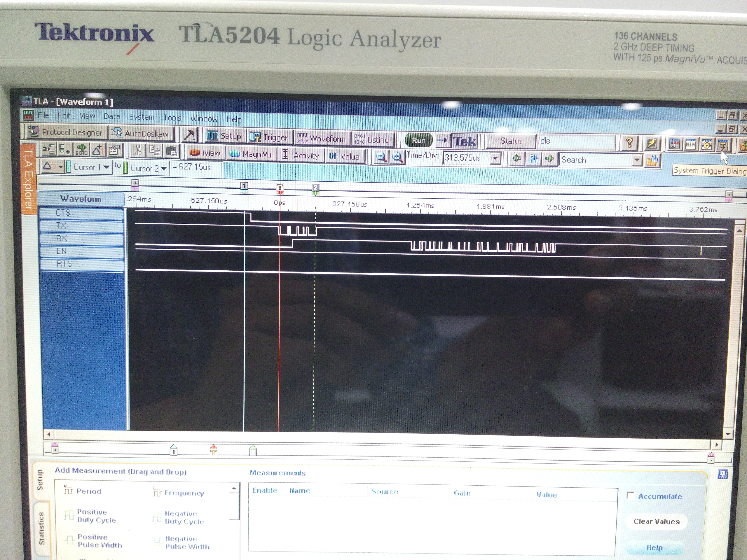The height and width of the screenshot is (560, 747).
Task: Open the Help menu
Action: [234, 119]
